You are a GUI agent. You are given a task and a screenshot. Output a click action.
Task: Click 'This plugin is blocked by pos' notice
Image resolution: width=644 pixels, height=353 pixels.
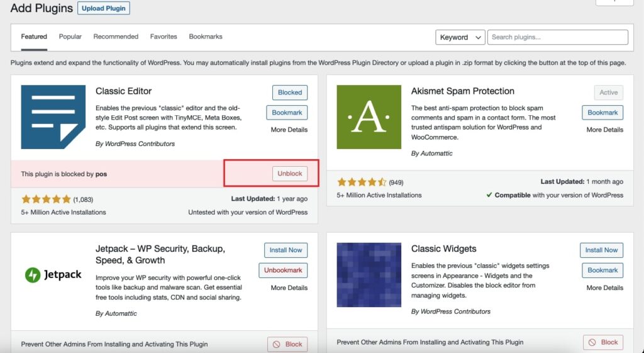[64, 174]
